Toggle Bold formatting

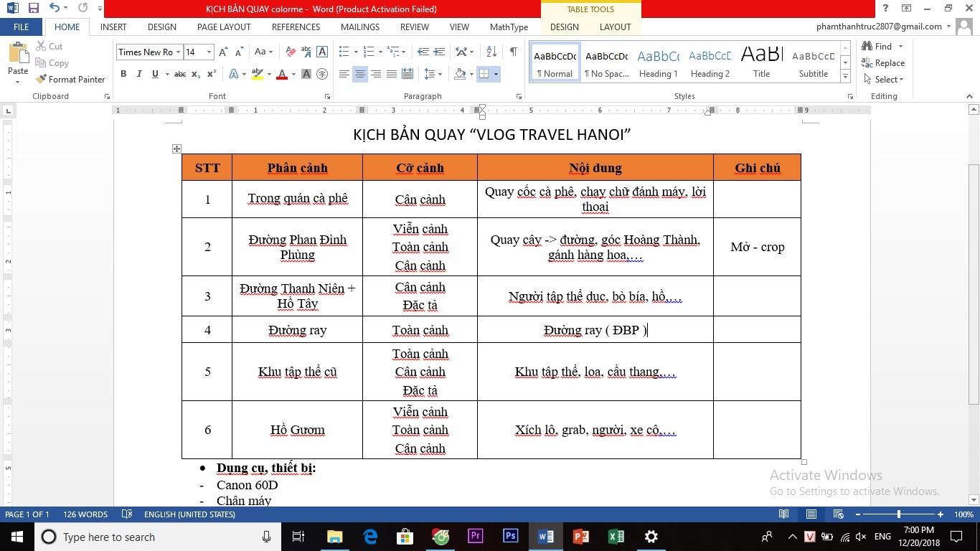[123, 74]
